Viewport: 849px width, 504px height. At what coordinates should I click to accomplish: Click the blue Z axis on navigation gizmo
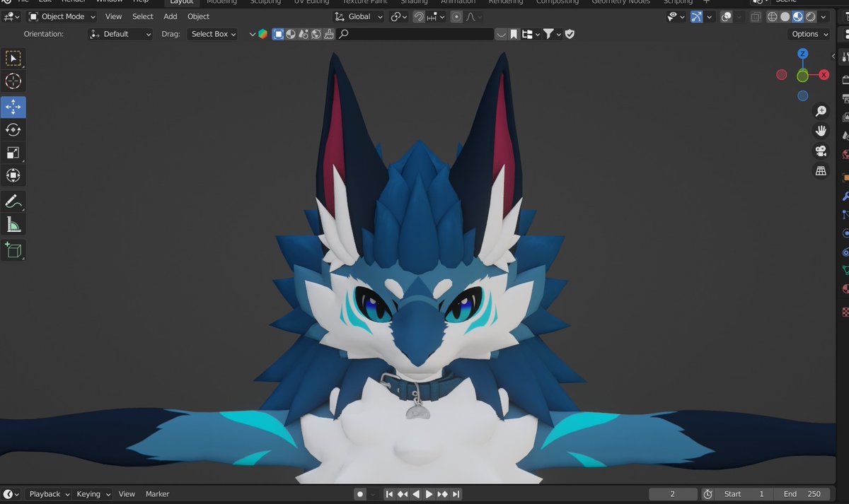click(x=802, y=54)
